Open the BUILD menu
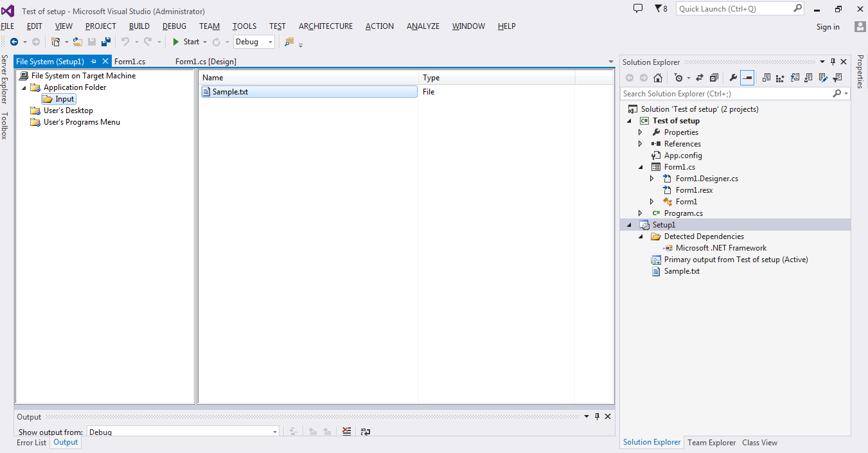This screenshot has width=868, height=453. coord(139,26)
